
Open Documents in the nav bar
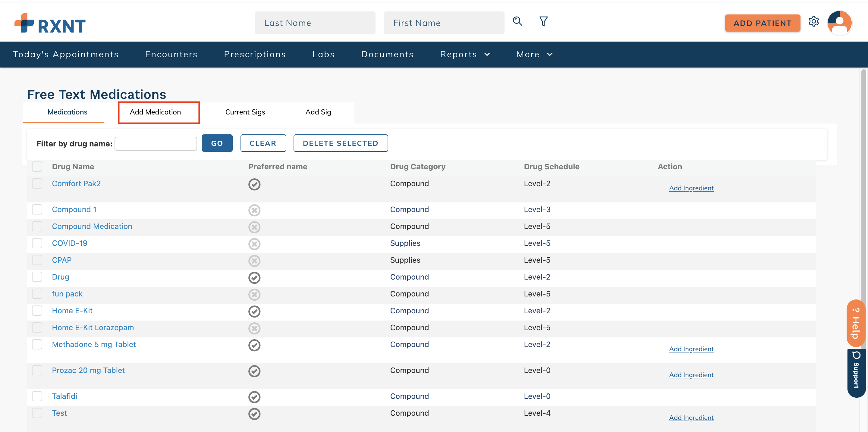[x=387, y=54]
